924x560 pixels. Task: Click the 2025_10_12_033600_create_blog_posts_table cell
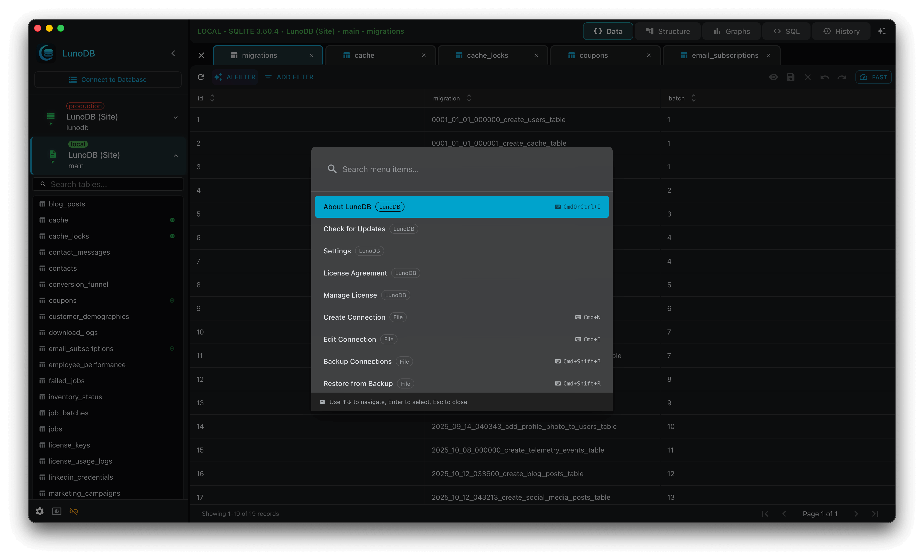pyautogui.click(x=542, y=473)
